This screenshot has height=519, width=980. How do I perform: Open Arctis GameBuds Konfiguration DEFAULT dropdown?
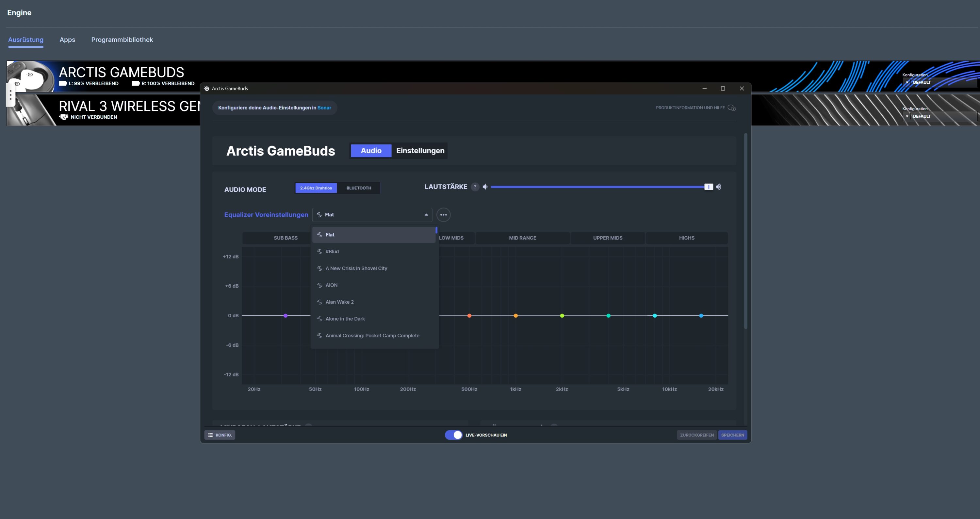click(x=940, y=82)
